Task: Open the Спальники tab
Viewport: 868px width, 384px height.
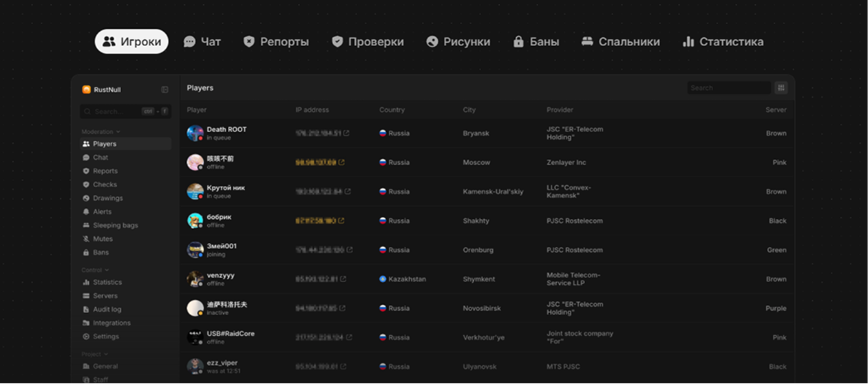Action: pos(620,41)
